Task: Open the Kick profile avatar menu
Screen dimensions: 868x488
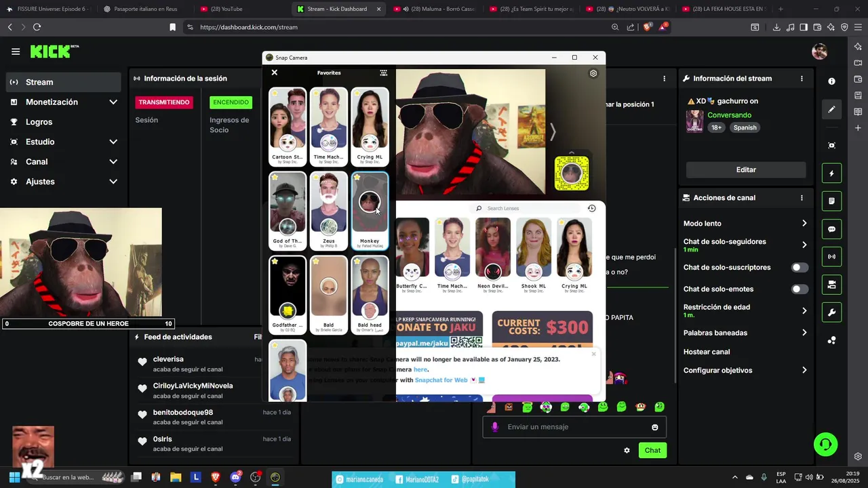Action: 820,52
